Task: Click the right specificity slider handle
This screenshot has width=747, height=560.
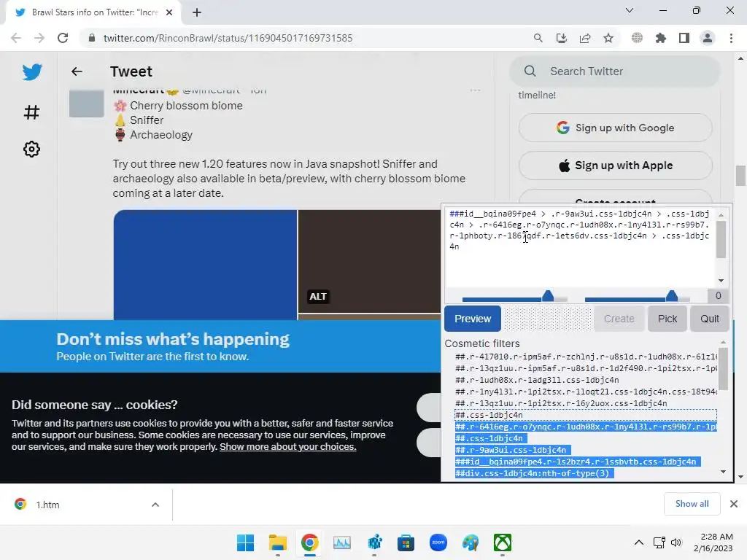Action: (672, 296)
